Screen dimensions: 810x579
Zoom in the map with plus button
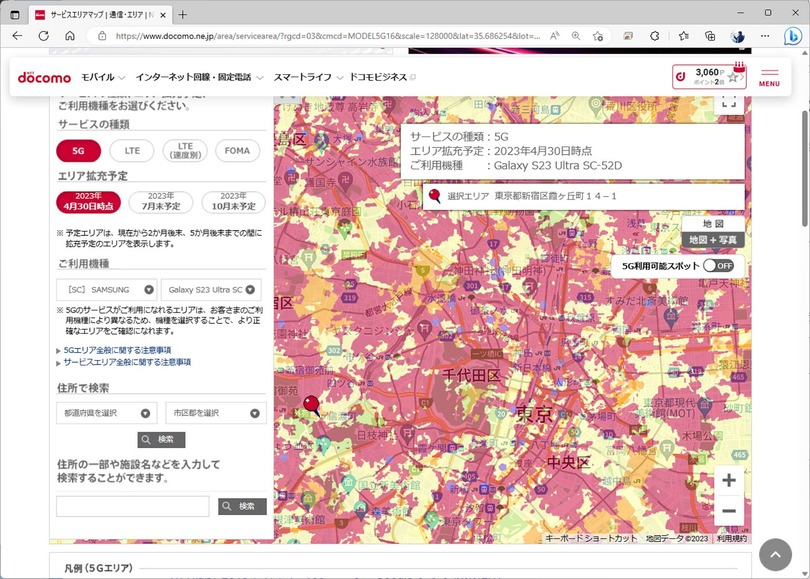click(729, 480)
